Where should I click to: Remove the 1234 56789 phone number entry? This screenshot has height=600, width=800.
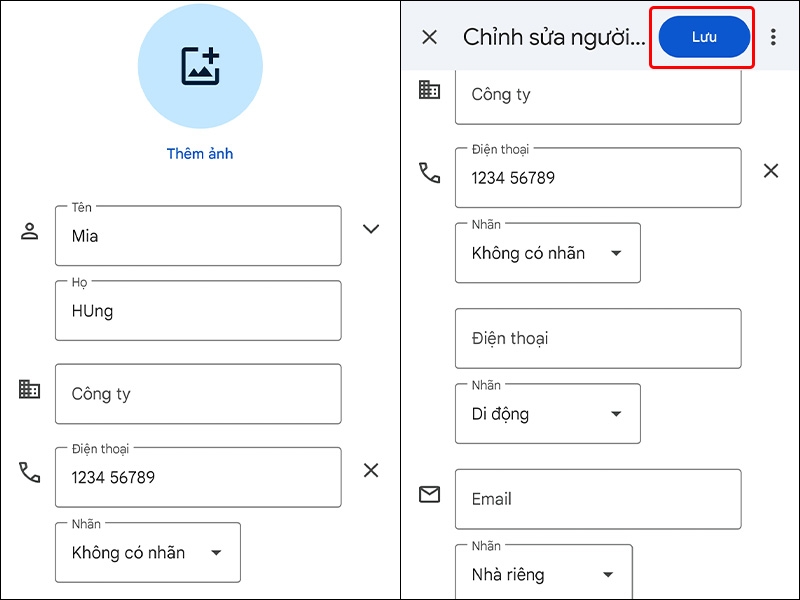point(771,170)
